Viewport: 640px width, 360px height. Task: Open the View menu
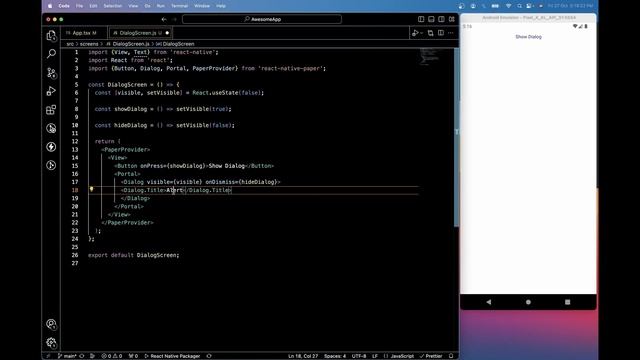(x=133, y=6)
